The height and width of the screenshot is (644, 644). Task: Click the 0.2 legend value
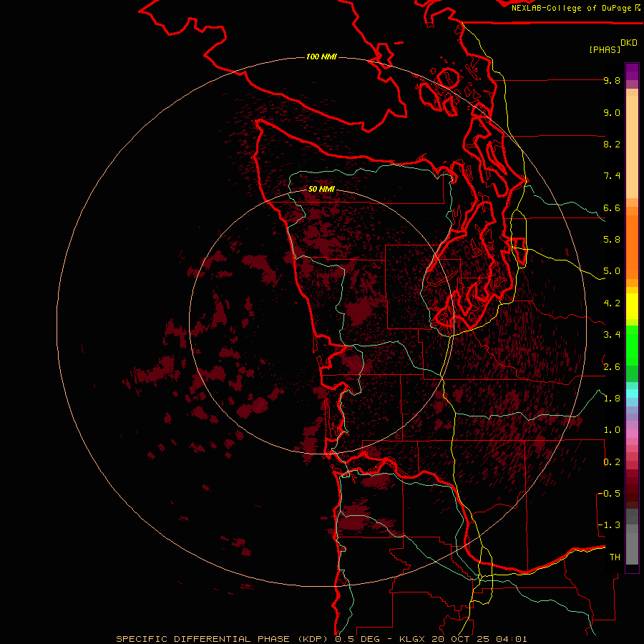click(612, 462)
